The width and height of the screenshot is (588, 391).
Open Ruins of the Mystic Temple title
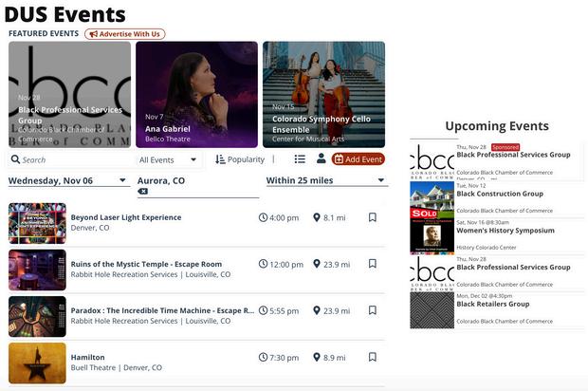tap(146, 264)
